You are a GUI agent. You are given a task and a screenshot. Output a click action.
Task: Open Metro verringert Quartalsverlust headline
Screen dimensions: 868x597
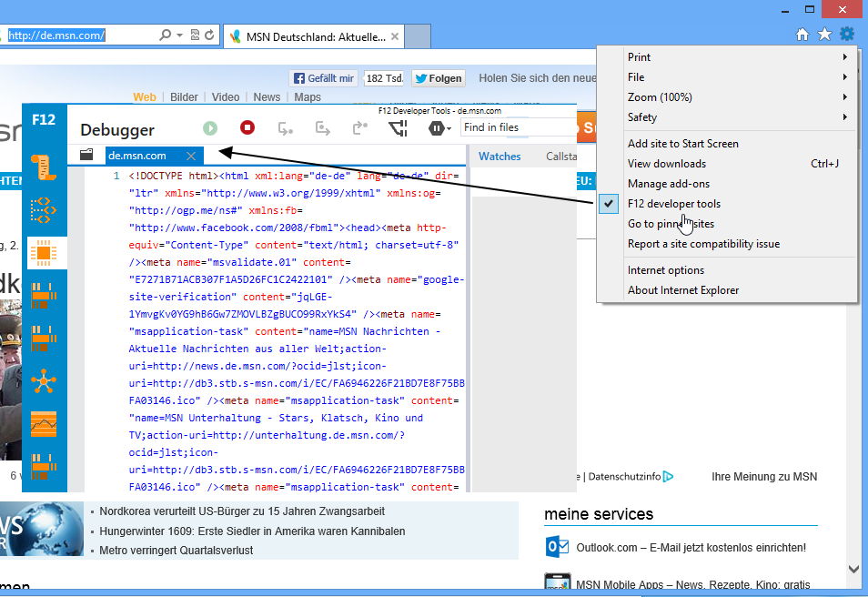176,551
